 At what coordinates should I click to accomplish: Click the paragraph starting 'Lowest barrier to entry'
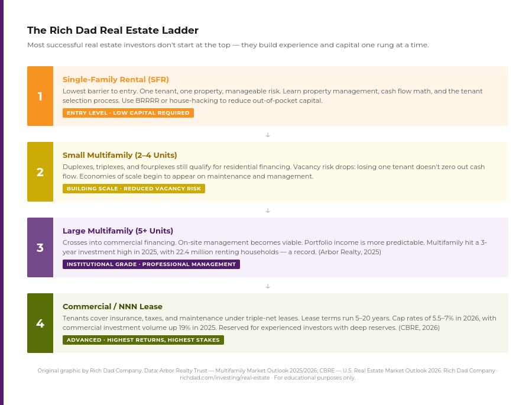pos(273,96)
